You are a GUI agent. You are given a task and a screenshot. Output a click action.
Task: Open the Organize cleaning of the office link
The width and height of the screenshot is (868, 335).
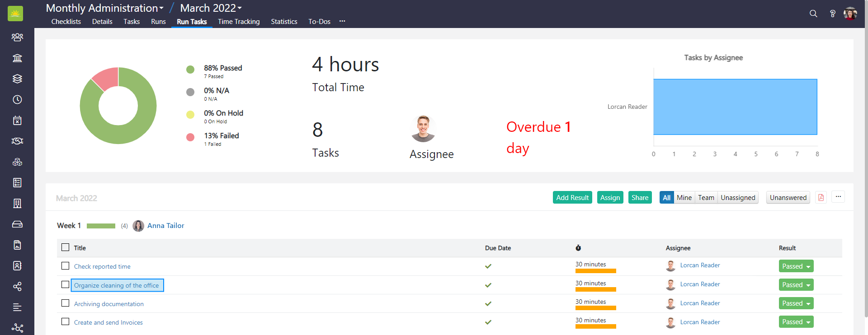(117, 285)
